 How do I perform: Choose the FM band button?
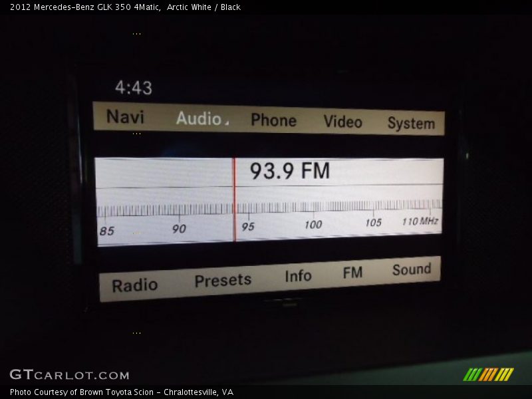click(352, 273)
